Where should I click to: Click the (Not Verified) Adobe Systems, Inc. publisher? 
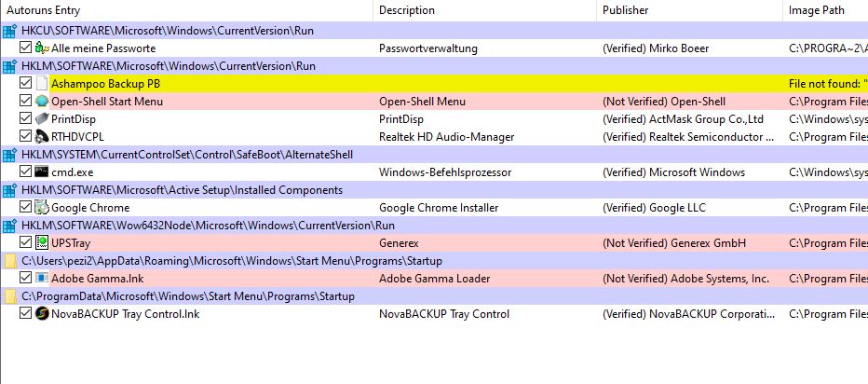point(685,279)
